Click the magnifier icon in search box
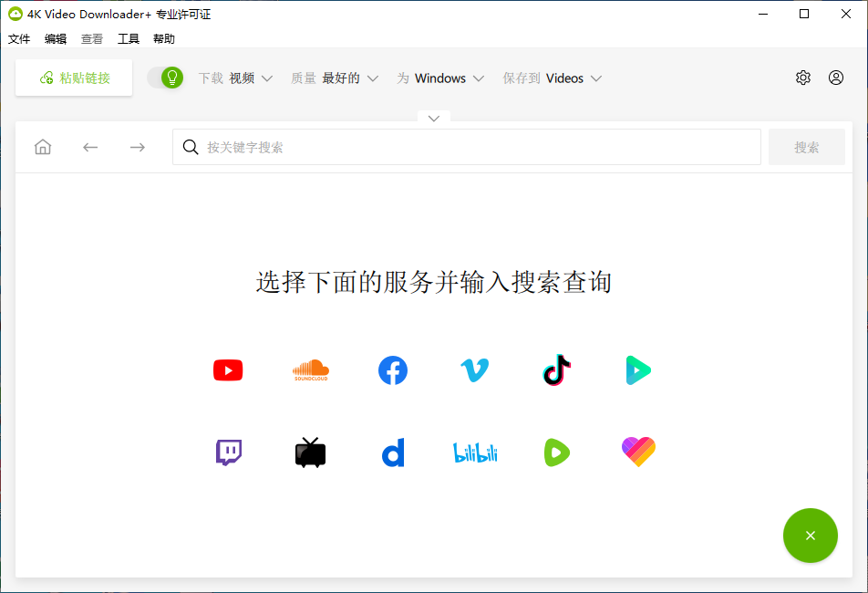Screen dimensions: 868x593 click(191, 147)
